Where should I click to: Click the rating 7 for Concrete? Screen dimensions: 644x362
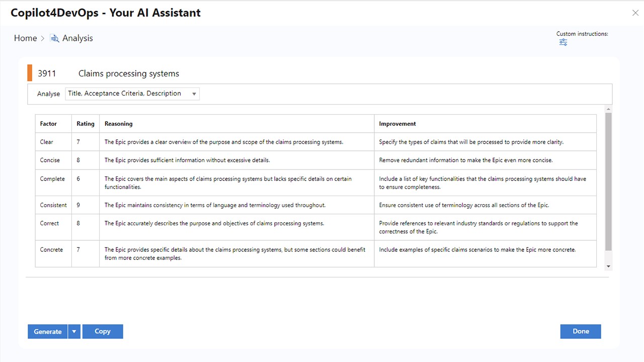(78, 249)
